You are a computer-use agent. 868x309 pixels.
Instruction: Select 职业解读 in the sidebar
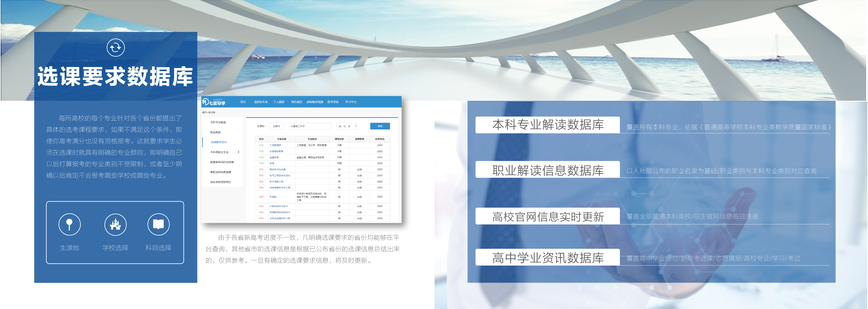pos(215,132)
